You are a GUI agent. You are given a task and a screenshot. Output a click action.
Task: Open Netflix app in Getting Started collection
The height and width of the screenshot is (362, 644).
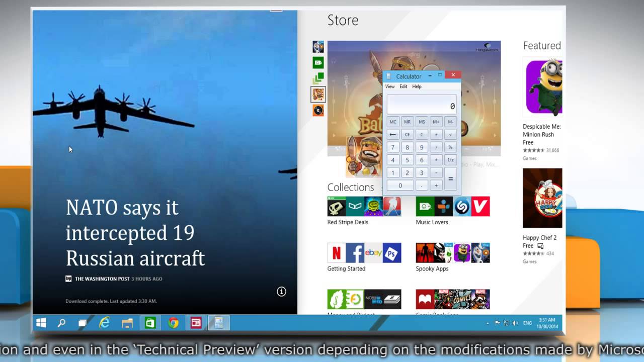[x=337, y=253]
